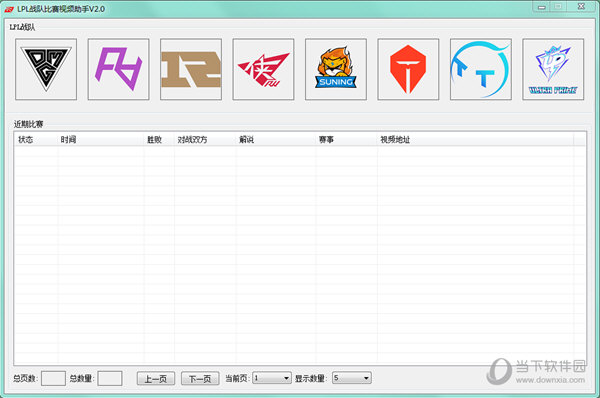Image resolution: width=600 pixels, height=398 pixels.
Task: Go to previous page with 上一页
Action: (156, 378)
